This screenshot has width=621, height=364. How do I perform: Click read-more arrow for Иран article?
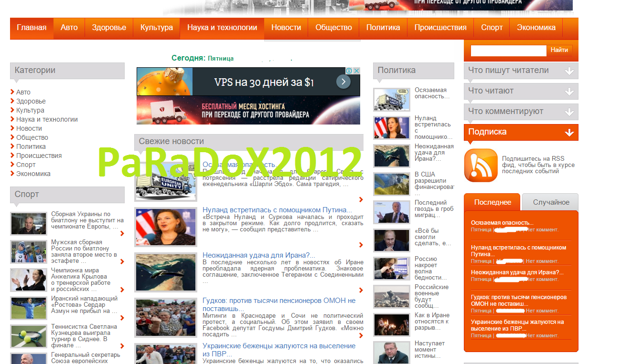[x=361, y=290]
